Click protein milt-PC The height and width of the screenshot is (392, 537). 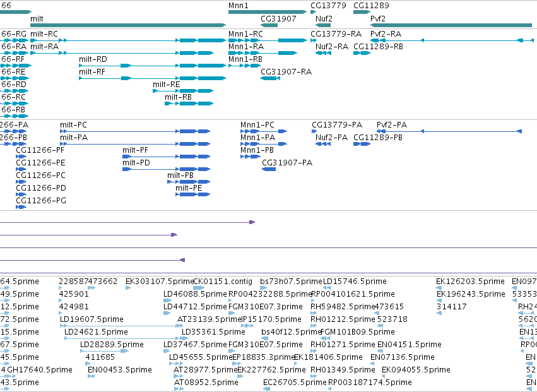tap(73, 125)
